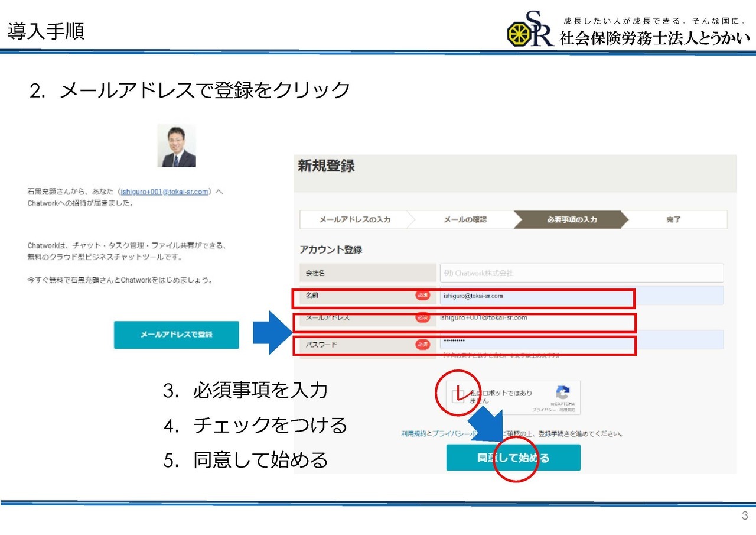Click the 必須 badge beside 名前

click(422, 295)
